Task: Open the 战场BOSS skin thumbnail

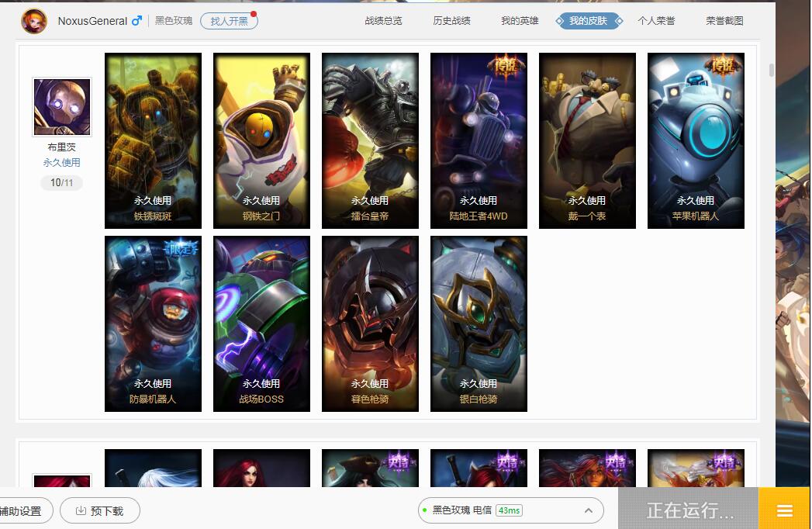Action: (x=261, y=323)
